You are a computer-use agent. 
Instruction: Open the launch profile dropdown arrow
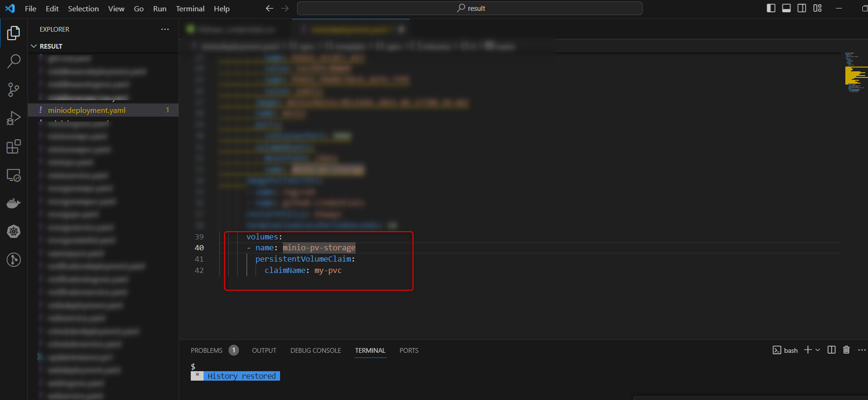click(818, 350)
